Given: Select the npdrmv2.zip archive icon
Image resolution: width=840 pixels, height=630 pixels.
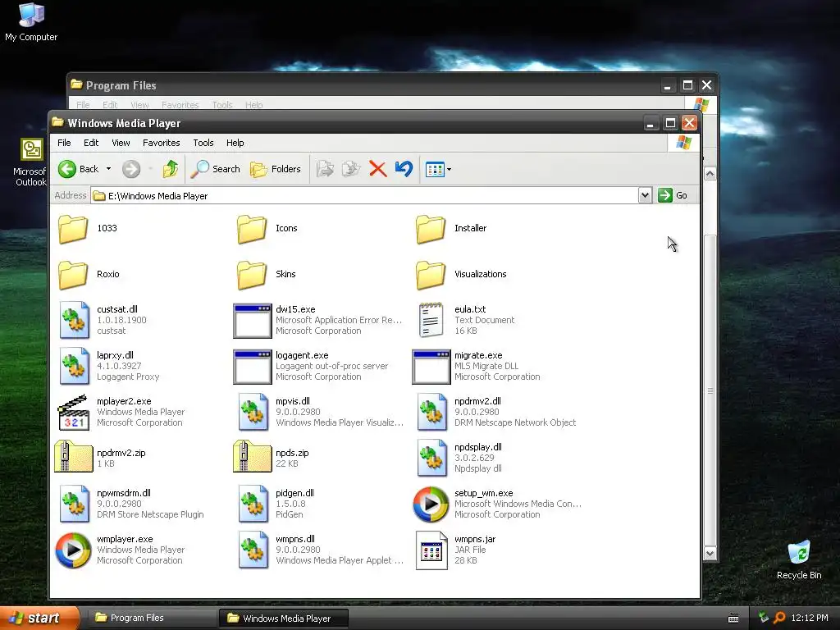Looking at the screenshot, I should coord(73,456).
